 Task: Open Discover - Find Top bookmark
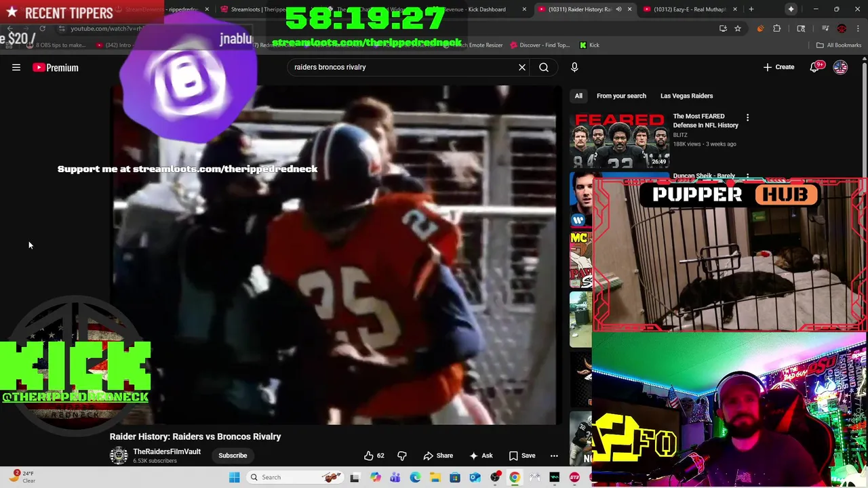pyautogui.click(x=540, y=45)
